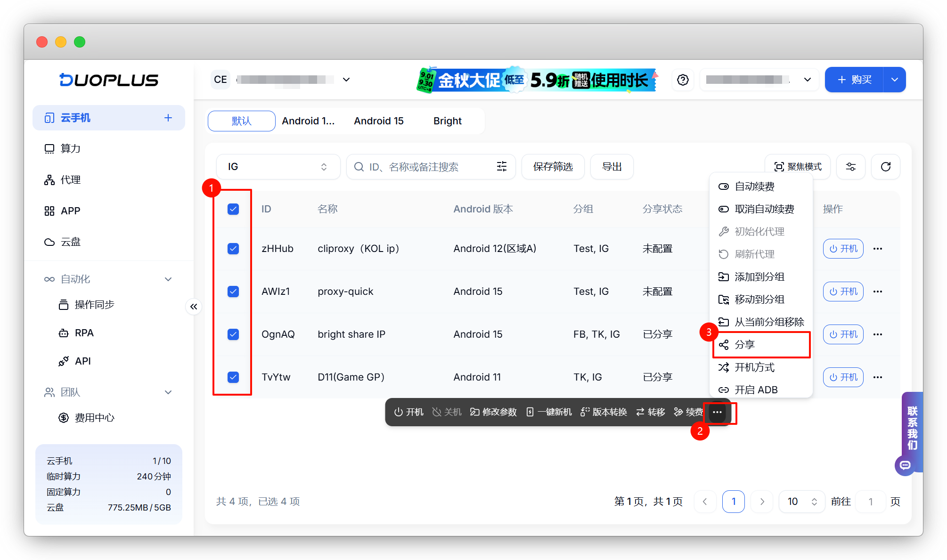Click the chat bubble contact icon
The width and height of the screenshot is (947, 560).
tap(905, 465)
